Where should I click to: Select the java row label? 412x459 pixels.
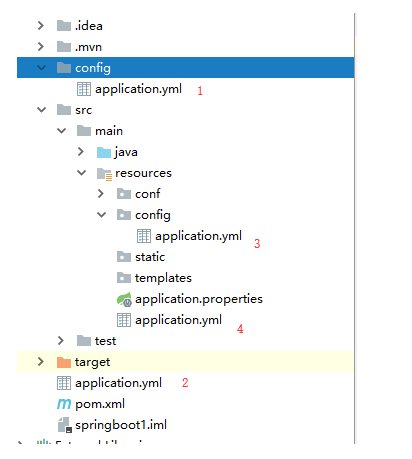coord(126,152)
